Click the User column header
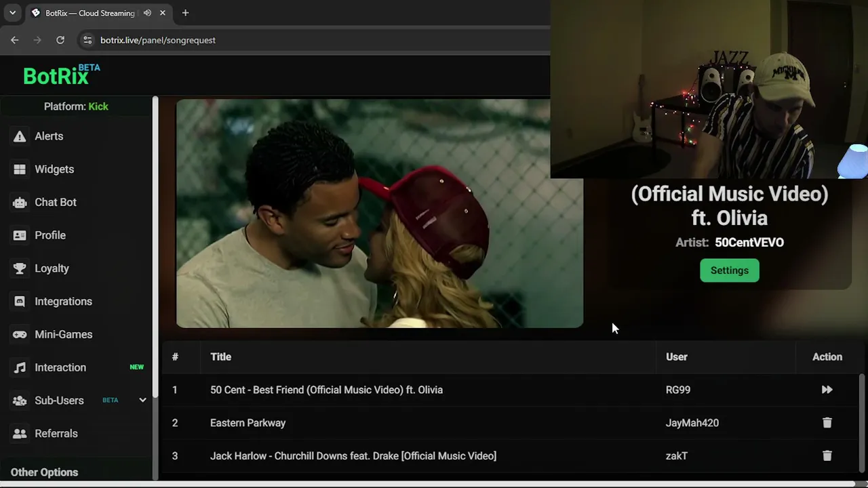The image size is (868, 488). pos(676,357)
